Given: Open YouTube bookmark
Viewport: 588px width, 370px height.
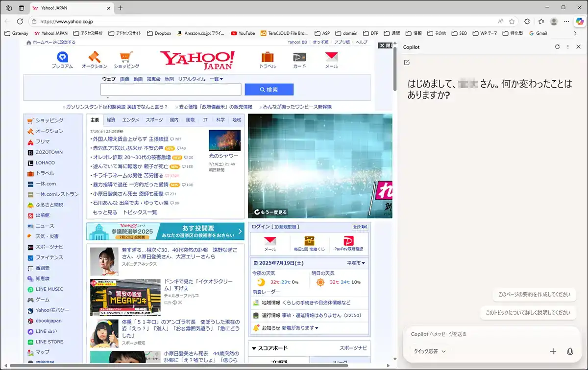Looking at the screenshot, I should click(243, 33).
